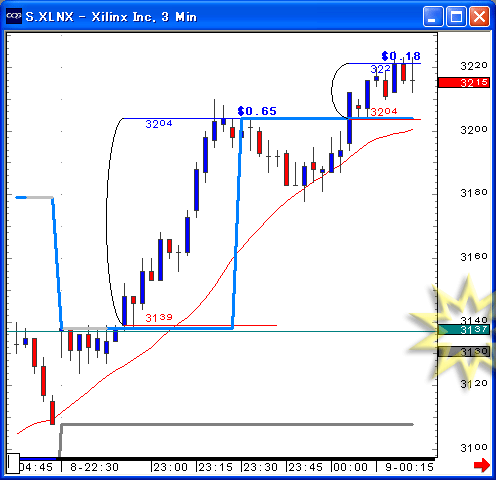Screen dimensions: 496x480
Task: Click the 9-00:15 date-time axis label
Action: pyautogui.click(x=409, y=467)
